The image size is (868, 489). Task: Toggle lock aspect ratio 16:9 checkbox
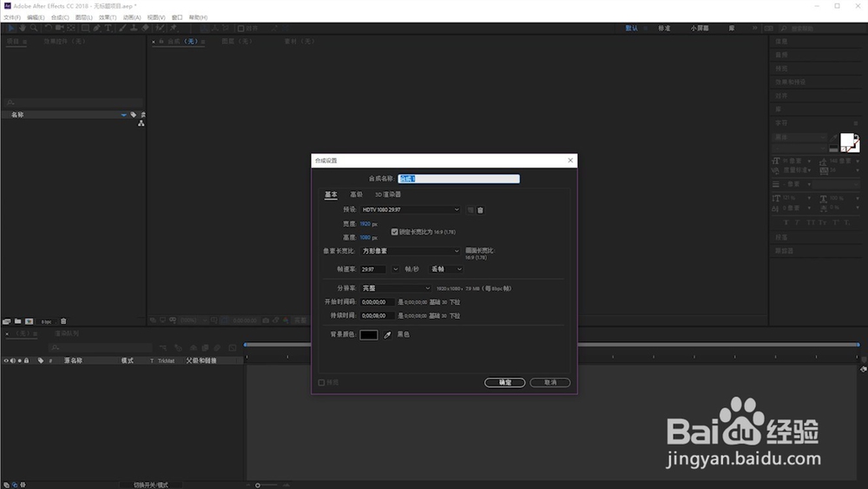click(x=395, y=232)
